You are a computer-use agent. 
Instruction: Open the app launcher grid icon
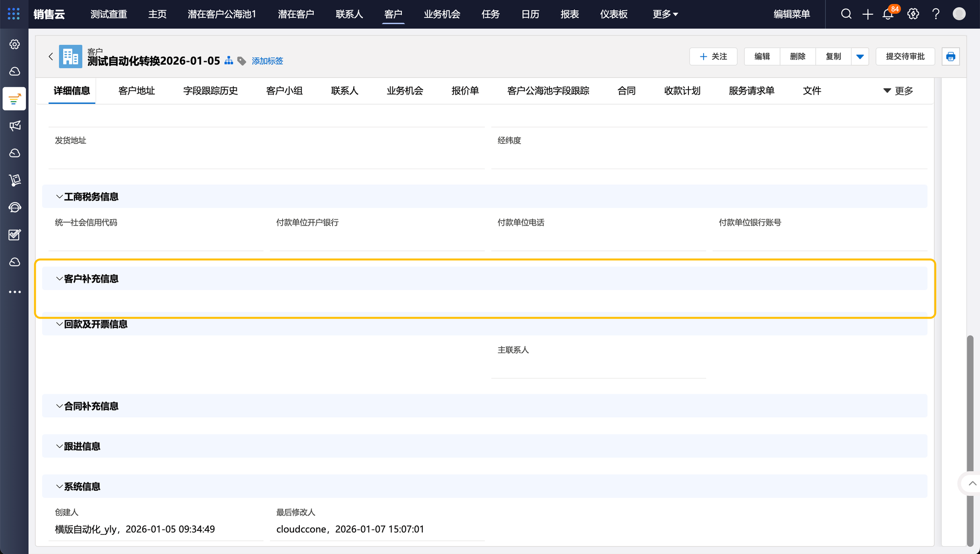[14, 14]
